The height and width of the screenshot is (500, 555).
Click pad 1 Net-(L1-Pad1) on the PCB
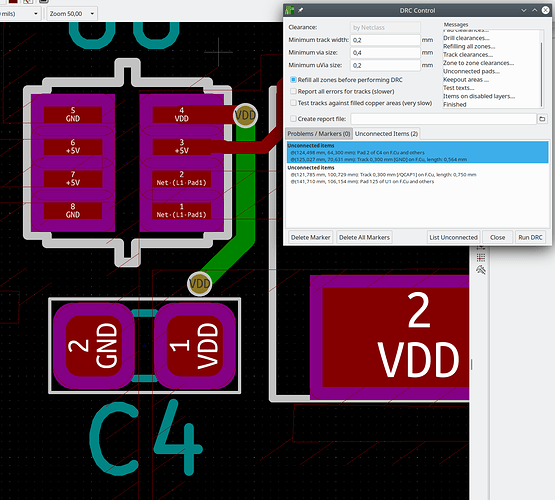[x=182, y=211]
